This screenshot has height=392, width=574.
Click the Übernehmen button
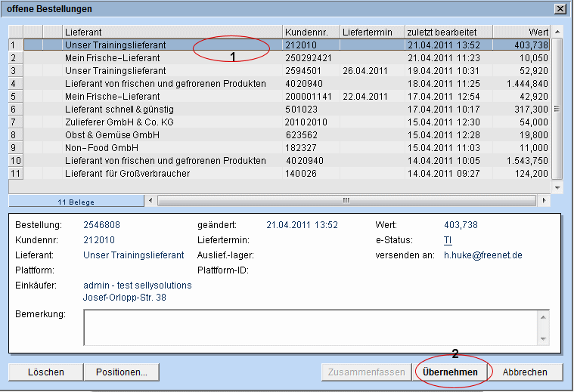(x=450, y=372)
